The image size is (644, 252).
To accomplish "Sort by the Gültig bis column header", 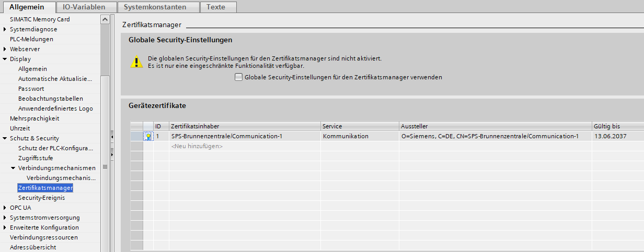I will (x=617, y=126).
